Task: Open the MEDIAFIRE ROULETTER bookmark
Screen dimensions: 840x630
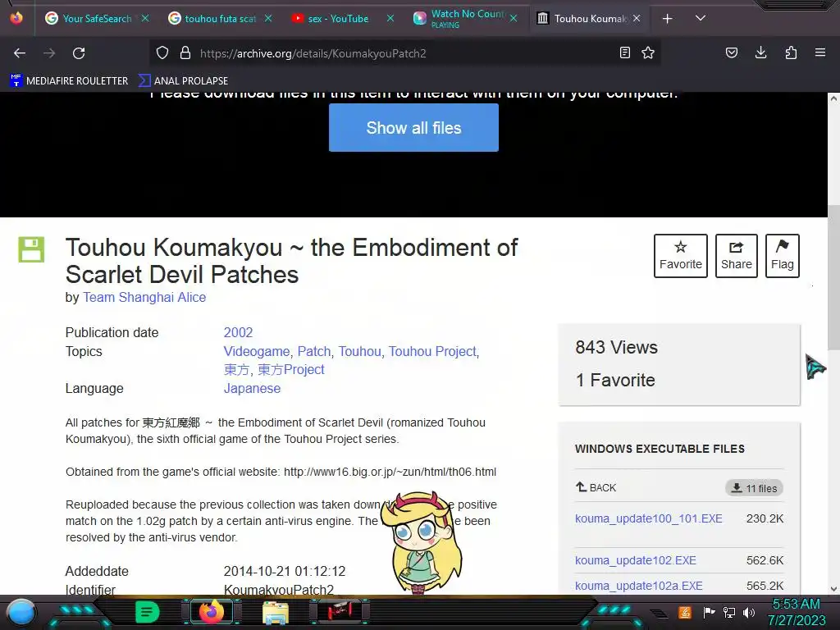Action: [69, 81]
